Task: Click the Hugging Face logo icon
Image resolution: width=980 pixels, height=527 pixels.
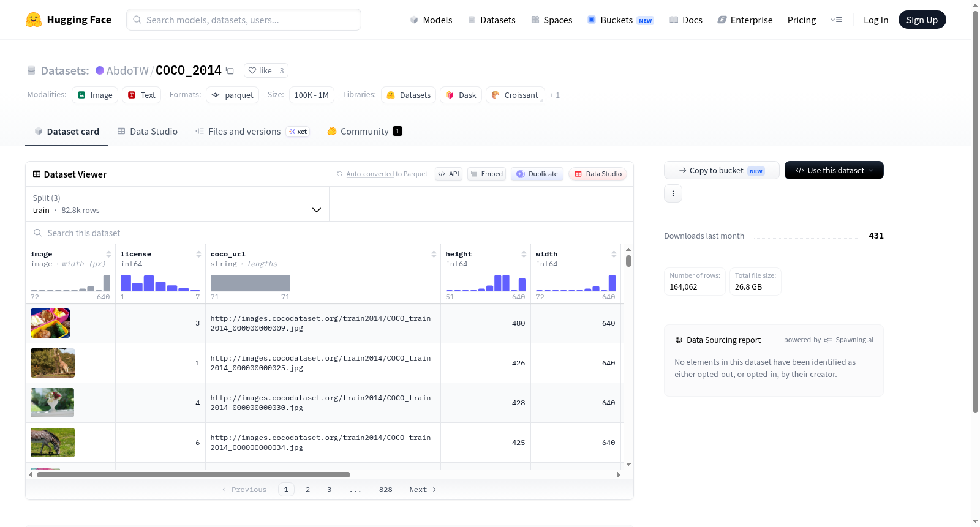Action: (x=34, y=20)
